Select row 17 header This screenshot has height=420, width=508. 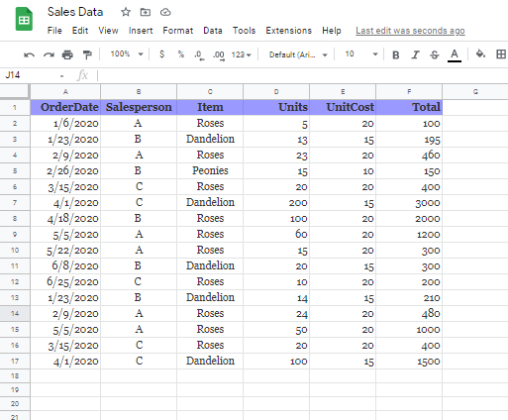point(15,361)
